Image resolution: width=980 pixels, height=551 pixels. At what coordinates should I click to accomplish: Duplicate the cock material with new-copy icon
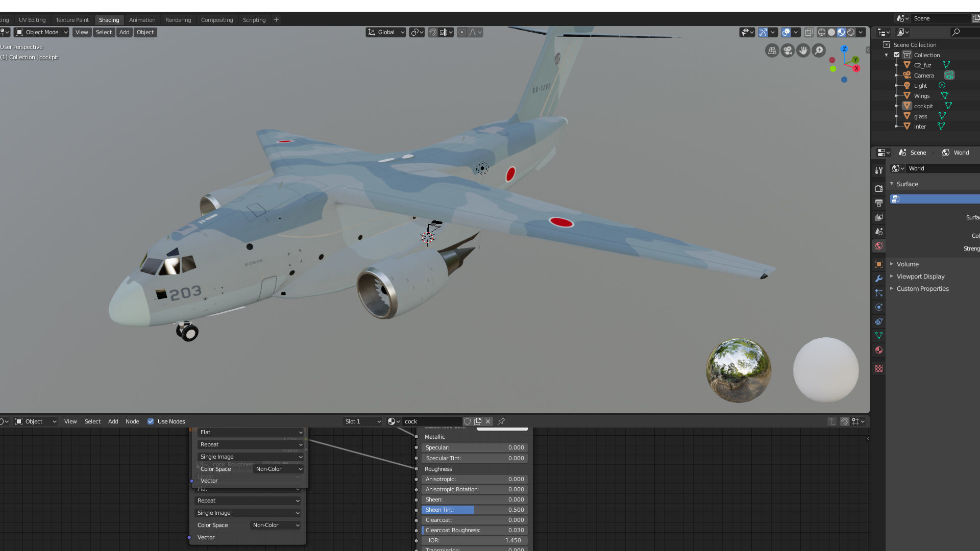tap(478, 421)
